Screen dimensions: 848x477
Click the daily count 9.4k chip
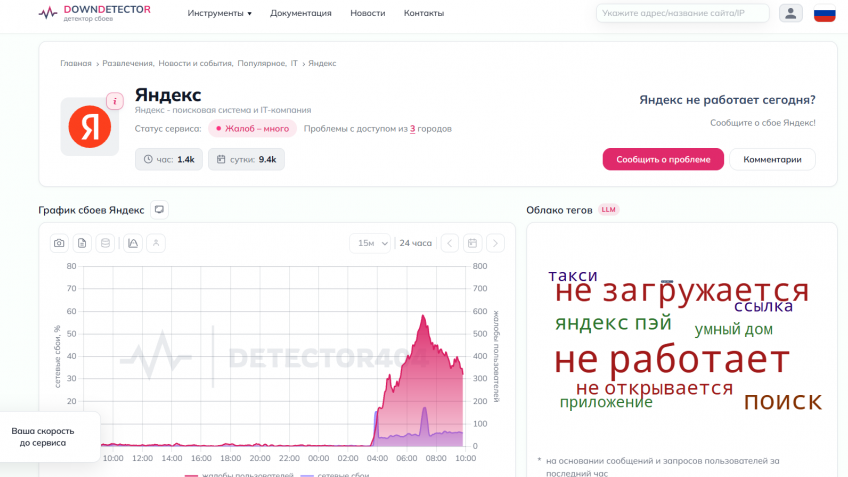(246, 160)
